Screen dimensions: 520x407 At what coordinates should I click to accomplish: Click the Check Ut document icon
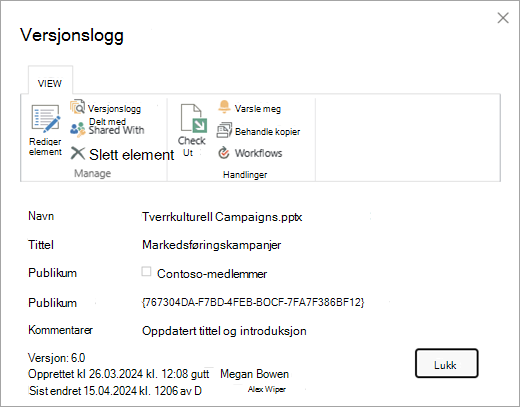(193, 118)
